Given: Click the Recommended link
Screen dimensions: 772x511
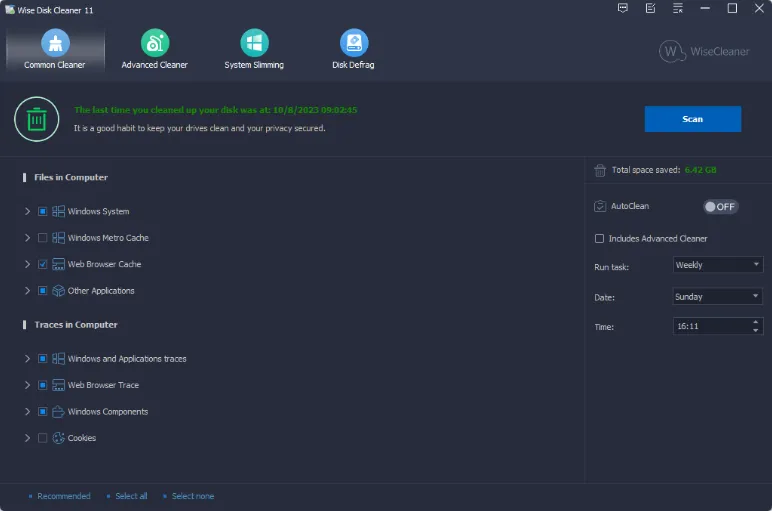Looking at the screenshot, I should pyautogui.click(x=64, y=496).
